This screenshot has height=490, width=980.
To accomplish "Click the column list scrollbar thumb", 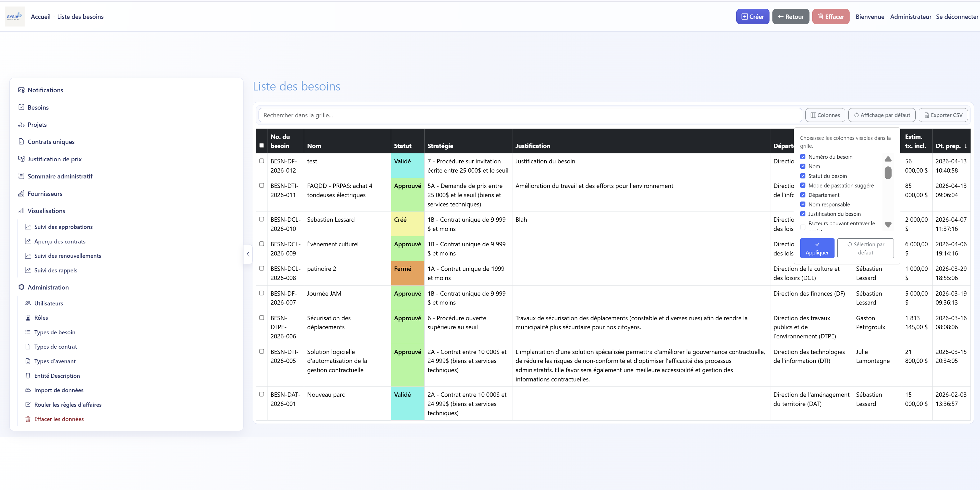I will tap(888, 173).
